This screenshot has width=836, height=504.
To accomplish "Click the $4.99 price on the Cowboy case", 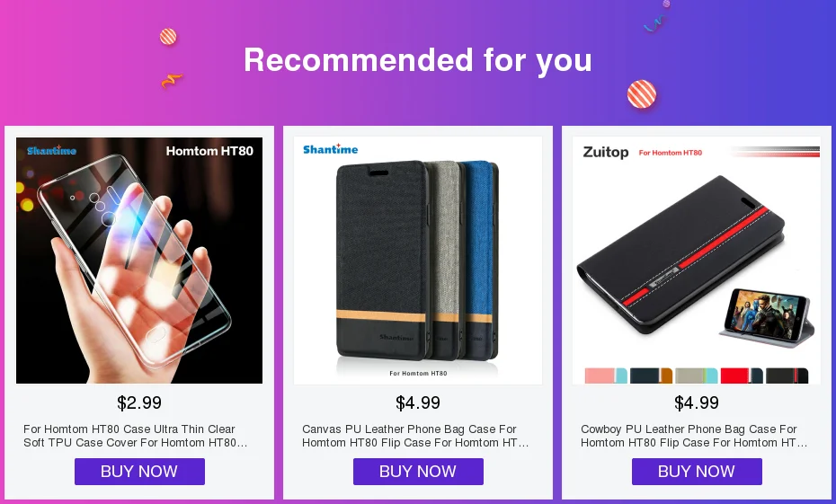I will [697, 402].
